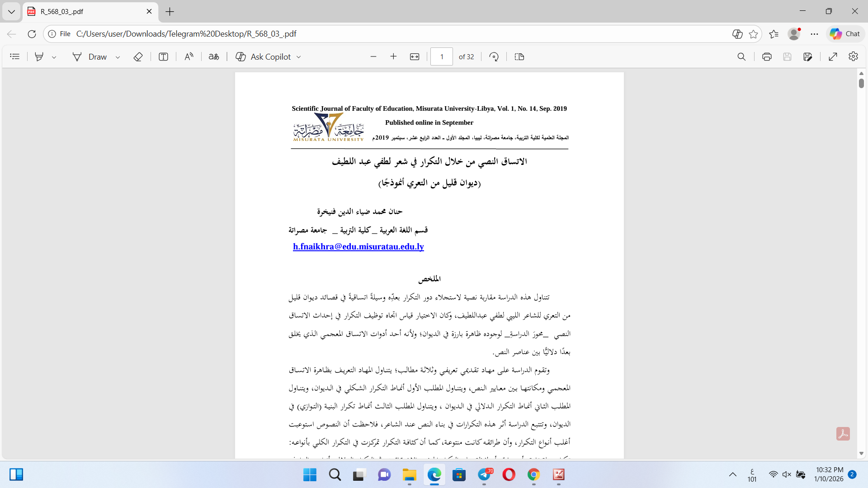Zoom out the PDF page

pyautogui.click(x=373, y=56)
